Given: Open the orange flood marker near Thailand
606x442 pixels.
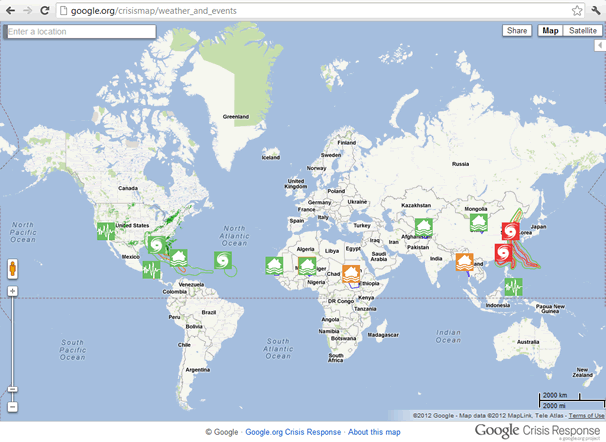Looking at the screenshot, I should [x=464, y=262].
